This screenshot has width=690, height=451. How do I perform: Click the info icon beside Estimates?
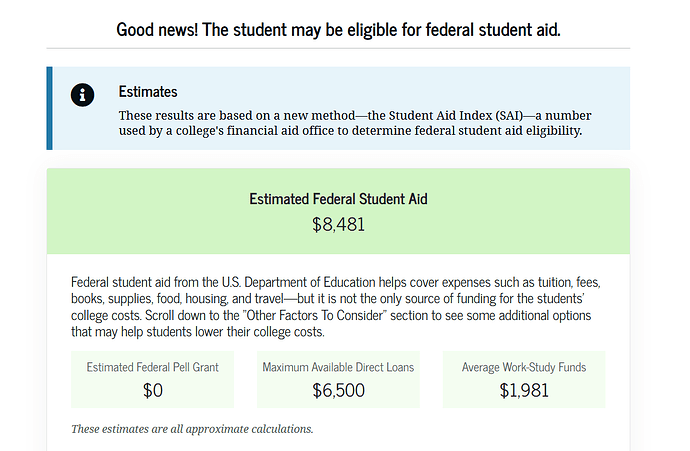coord(83,94)
